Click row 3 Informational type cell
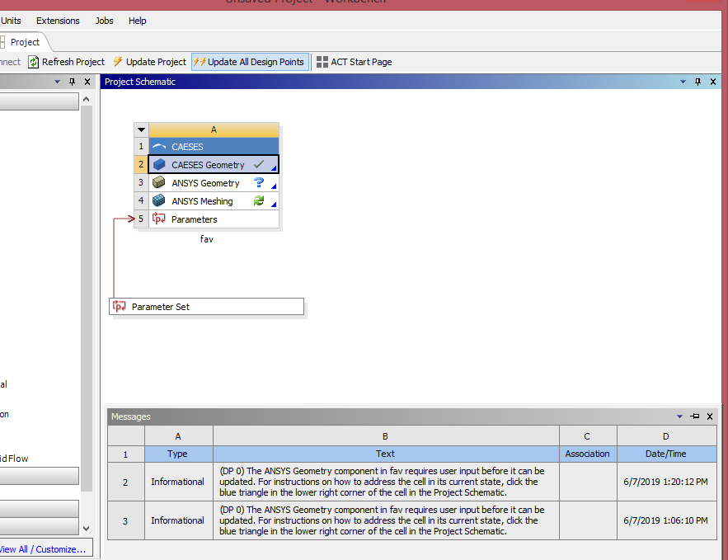Screen dimensions: 728x560 [178, 520]
